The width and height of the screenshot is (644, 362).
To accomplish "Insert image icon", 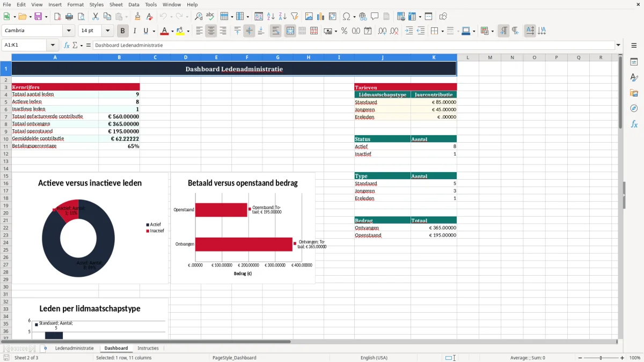I will coord(309,17).
